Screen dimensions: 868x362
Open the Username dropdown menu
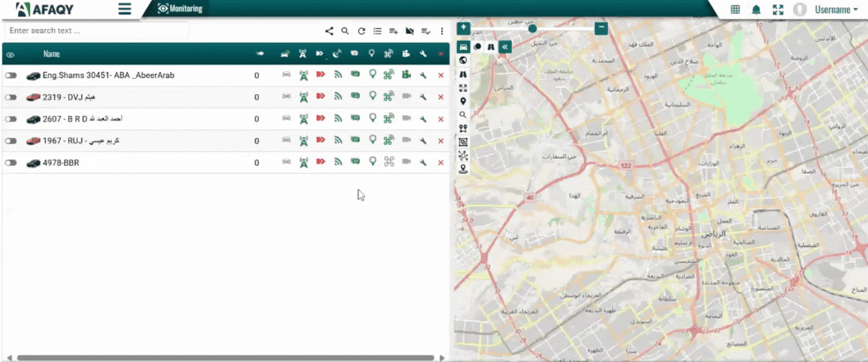[x=836, y=10]
